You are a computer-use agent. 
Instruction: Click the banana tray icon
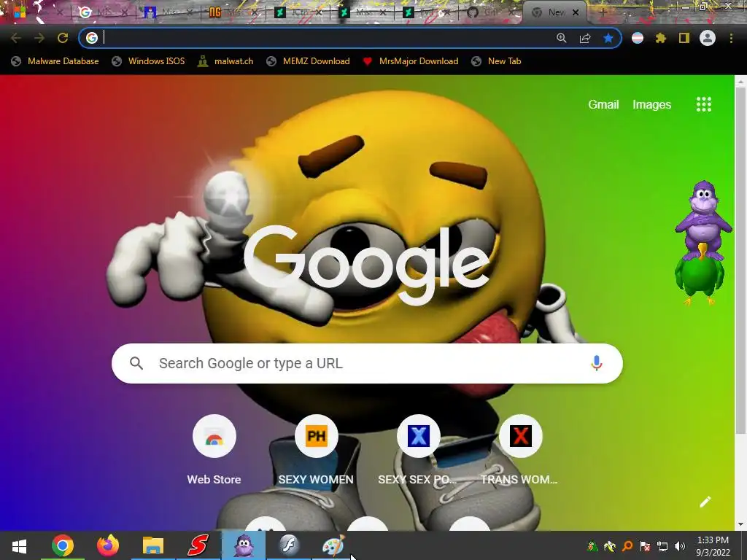click(610, 546)
